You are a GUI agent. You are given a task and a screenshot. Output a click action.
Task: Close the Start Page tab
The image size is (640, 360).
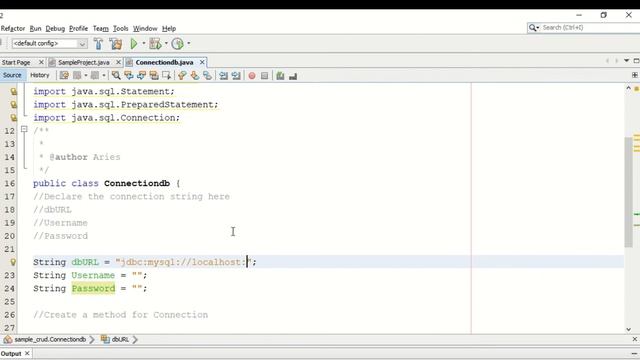point(41,62)
